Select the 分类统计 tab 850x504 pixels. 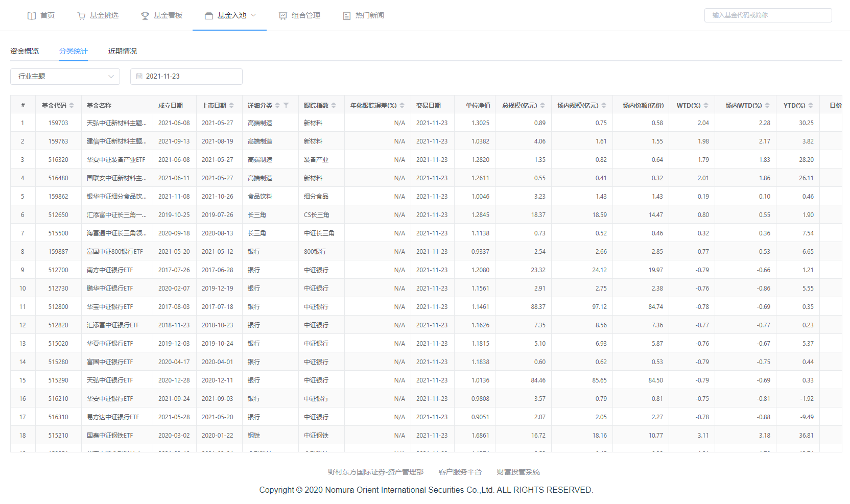(x=74, y=51)
